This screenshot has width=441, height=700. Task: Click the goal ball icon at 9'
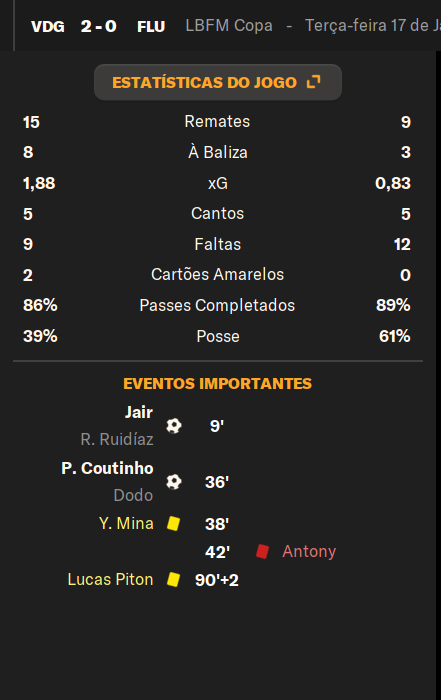pyautogui.click(x=174, y=426)
